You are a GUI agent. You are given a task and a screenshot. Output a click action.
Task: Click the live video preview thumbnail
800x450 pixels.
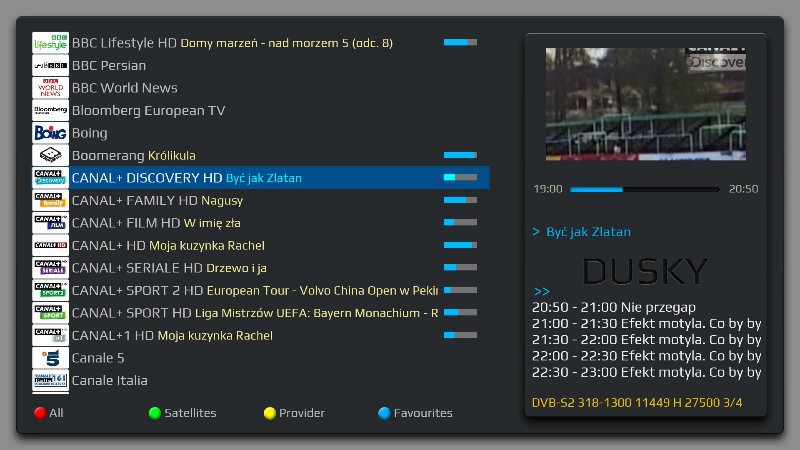[646, 109]
